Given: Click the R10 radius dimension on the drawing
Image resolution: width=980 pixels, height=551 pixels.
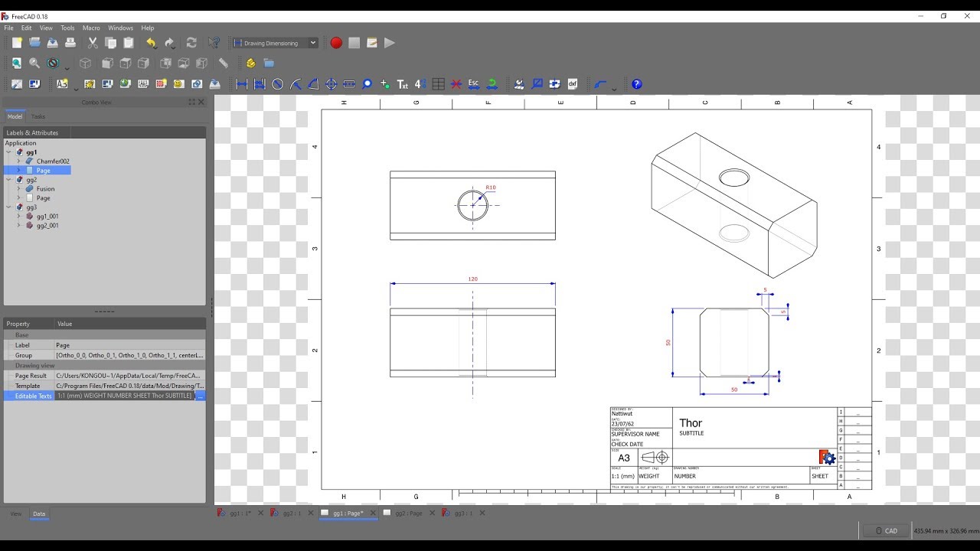Looking at the screenshot, I should 491,187.
